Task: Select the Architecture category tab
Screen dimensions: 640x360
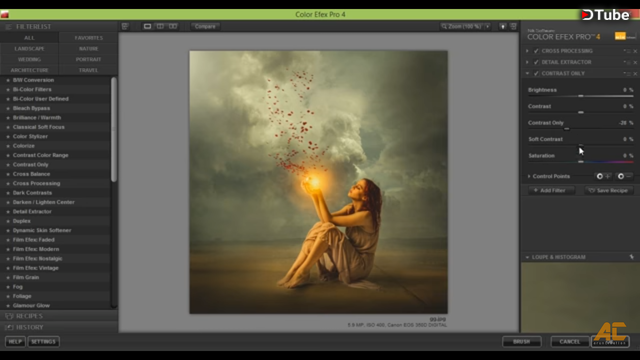Action: pos(29,70)
